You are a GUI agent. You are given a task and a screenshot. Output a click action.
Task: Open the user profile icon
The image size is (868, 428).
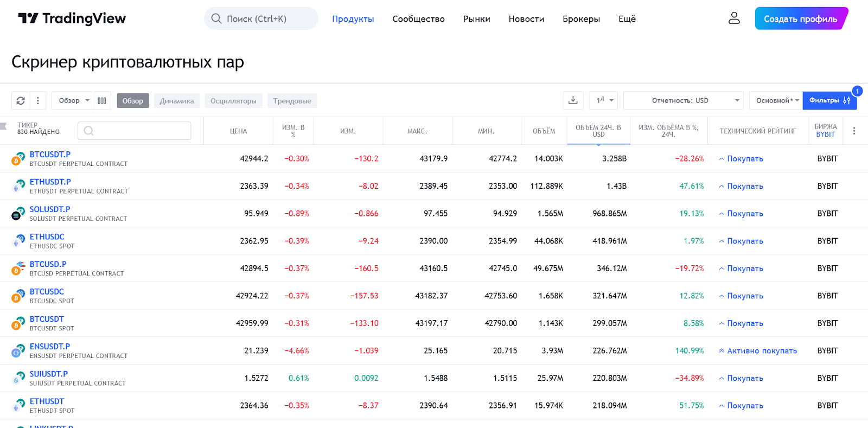click(734, 18)
